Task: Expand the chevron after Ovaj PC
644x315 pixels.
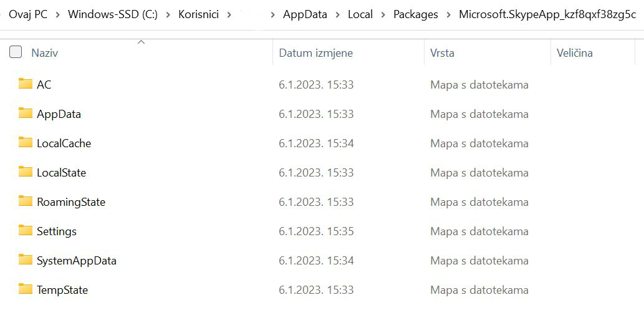Action: (57, 14)
